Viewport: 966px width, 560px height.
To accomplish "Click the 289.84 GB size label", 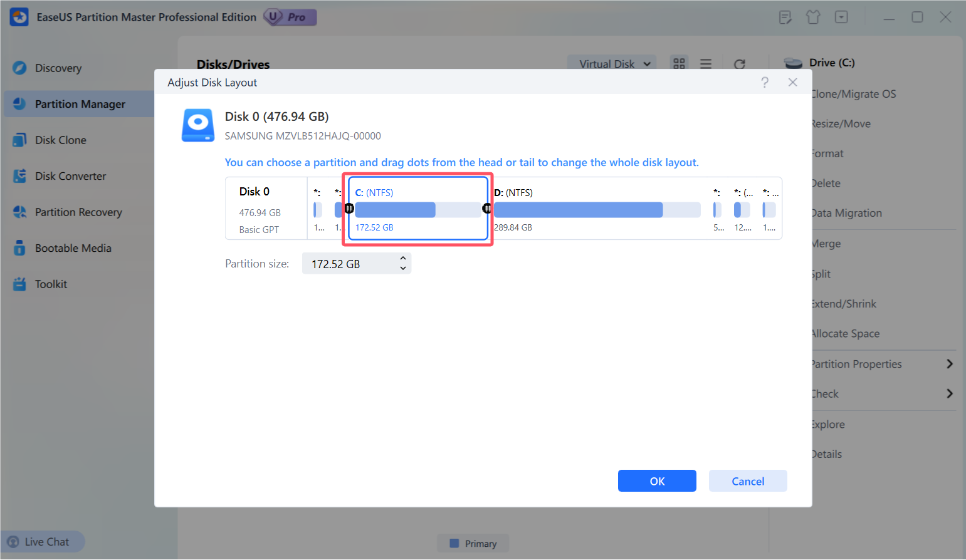I will coord(513,227).
